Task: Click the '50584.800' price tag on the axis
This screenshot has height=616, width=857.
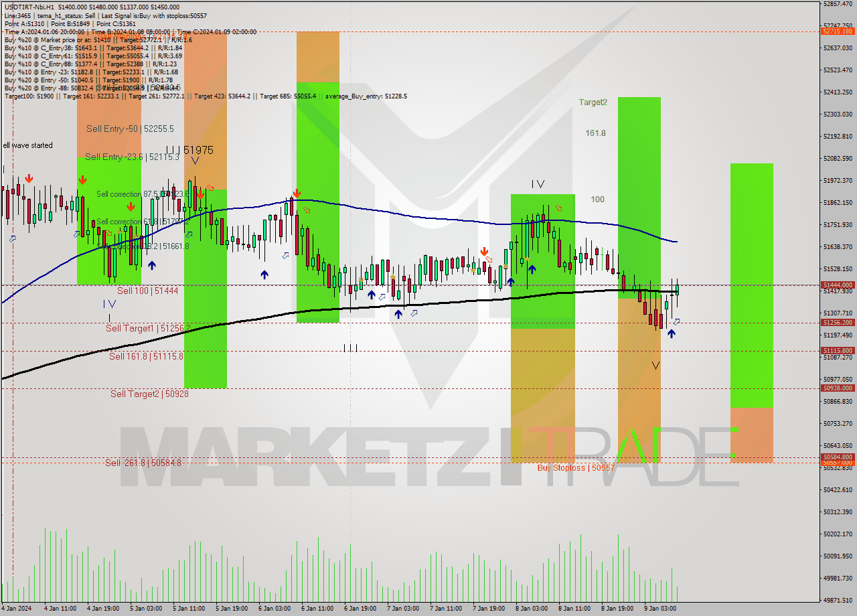Action: tap(838, 457)
